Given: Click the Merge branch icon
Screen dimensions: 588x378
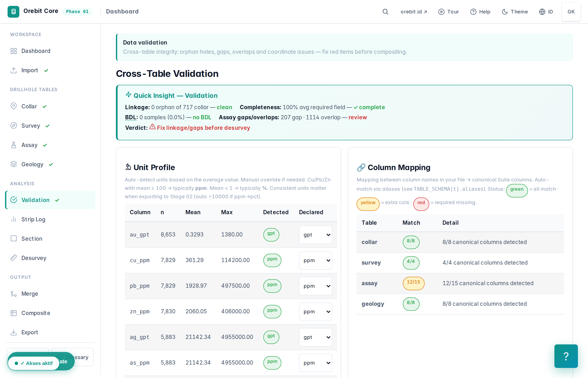Looking at the screenshot, I should tap(14, 294).
